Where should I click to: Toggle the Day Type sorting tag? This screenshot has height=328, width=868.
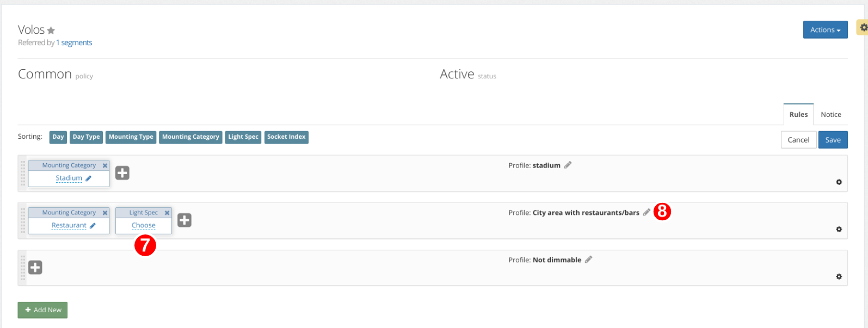(x=86, y=137)
